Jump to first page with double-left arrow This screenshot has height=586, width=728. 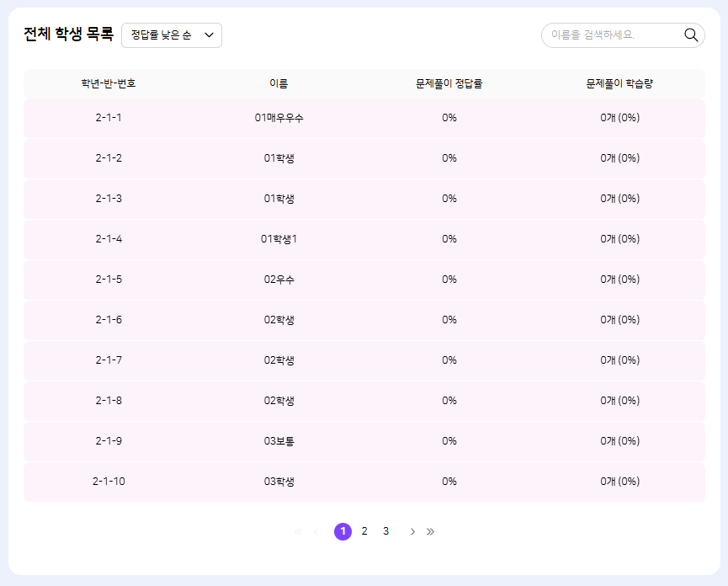tap(298, 531)
